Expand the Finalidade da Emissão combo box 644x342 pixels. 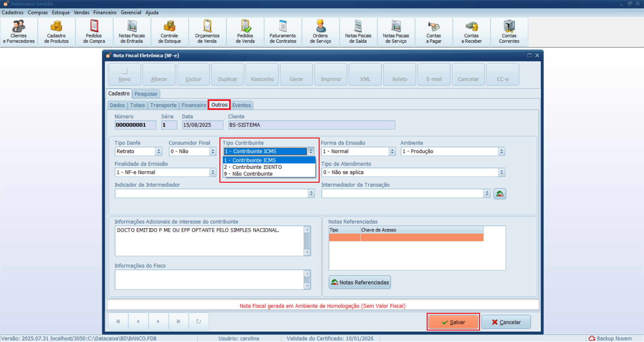213,172
